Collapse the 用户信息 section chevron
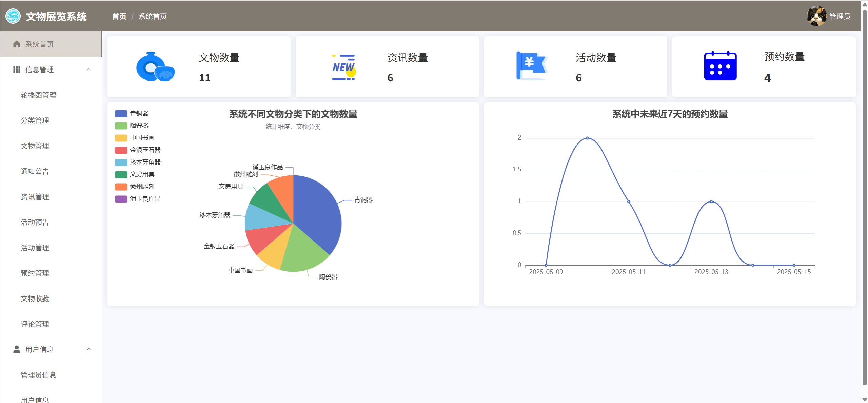The image size is (868, 403). point(89,349)
